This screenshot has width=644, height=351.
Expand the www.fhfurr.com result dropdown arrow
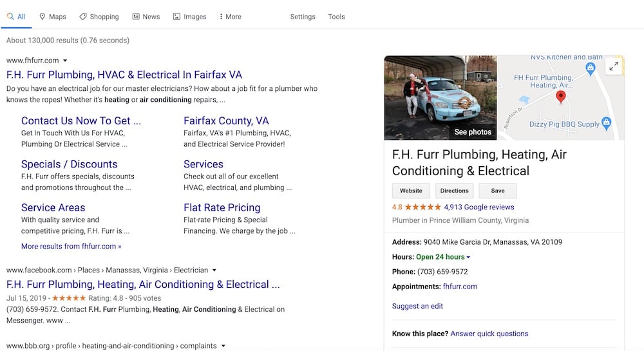[x=65, y=61]
